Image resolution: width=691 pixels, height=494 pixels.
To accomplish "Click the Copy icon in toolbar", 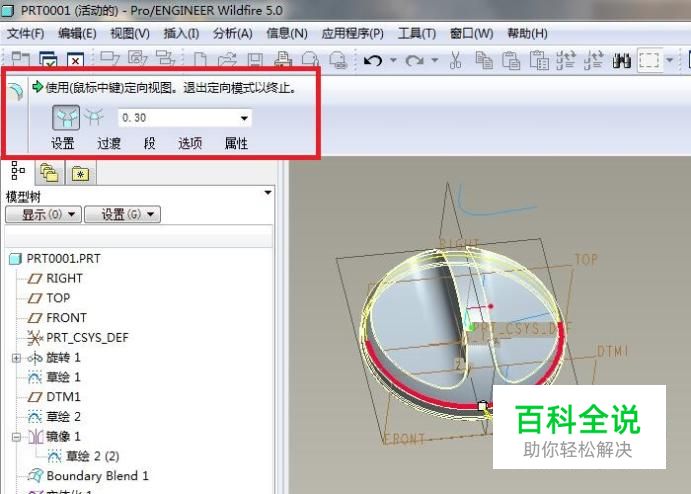I will click(484, 60).
